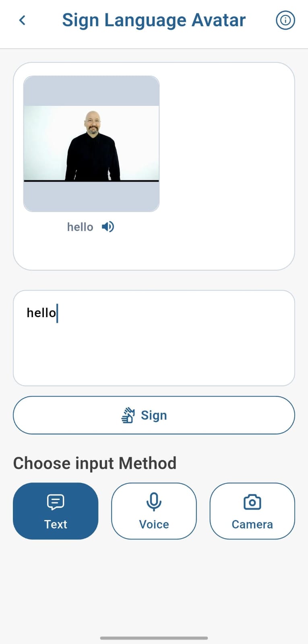
Task: Switch to the Voice input method
Action: (154, 511)
